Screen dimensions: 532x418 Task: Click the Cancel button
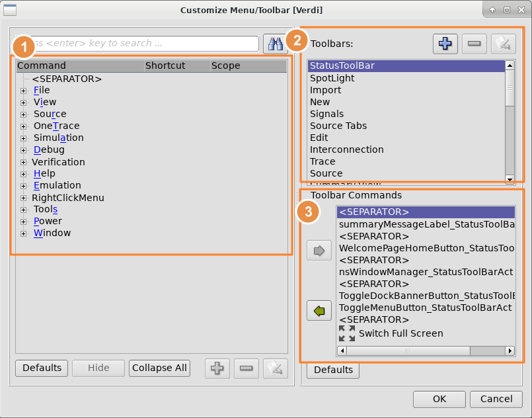[496, 399]
